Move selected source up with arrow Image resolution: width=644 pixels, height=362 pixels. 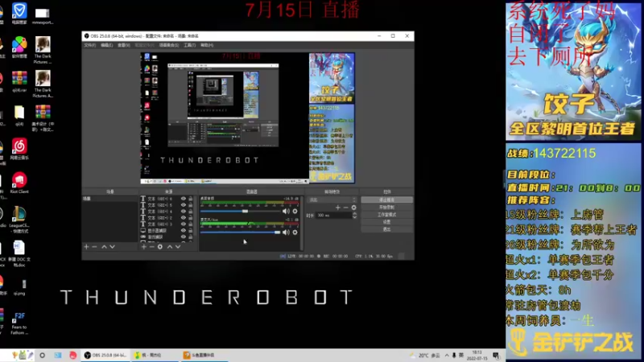point(170,247)
